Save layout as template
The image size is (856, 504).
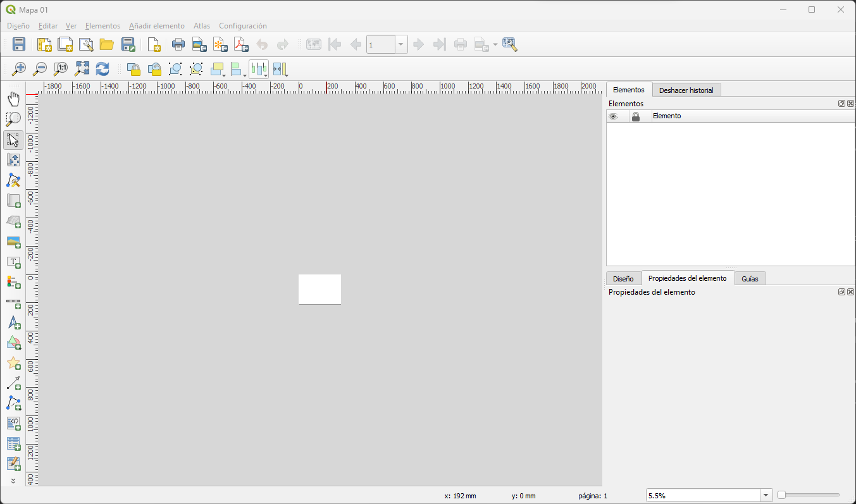pos(128,44)
